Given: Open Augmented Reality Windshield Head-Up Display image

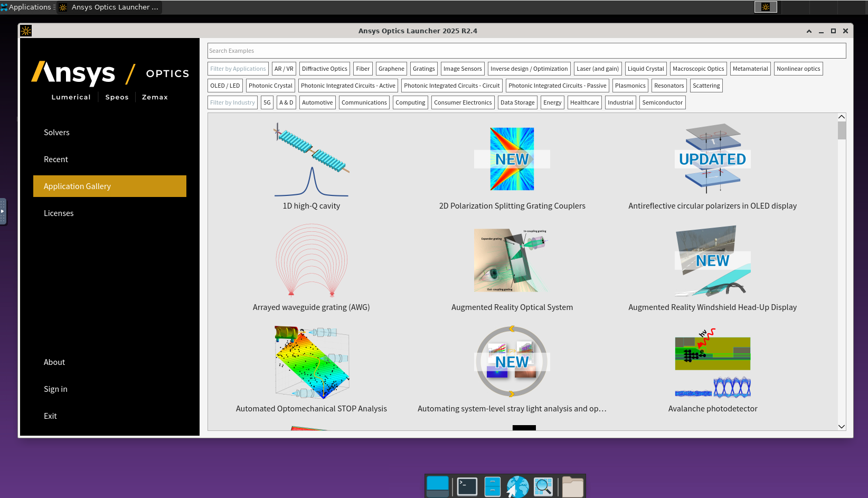Looking at the screenshot, I should (712, 260).
